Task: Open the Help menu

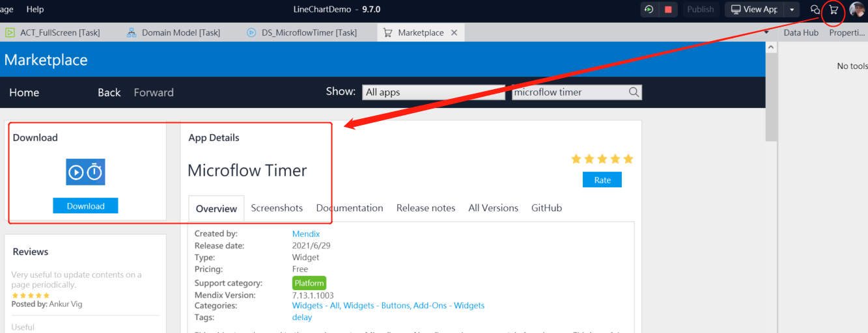Action: coord(35,9)
